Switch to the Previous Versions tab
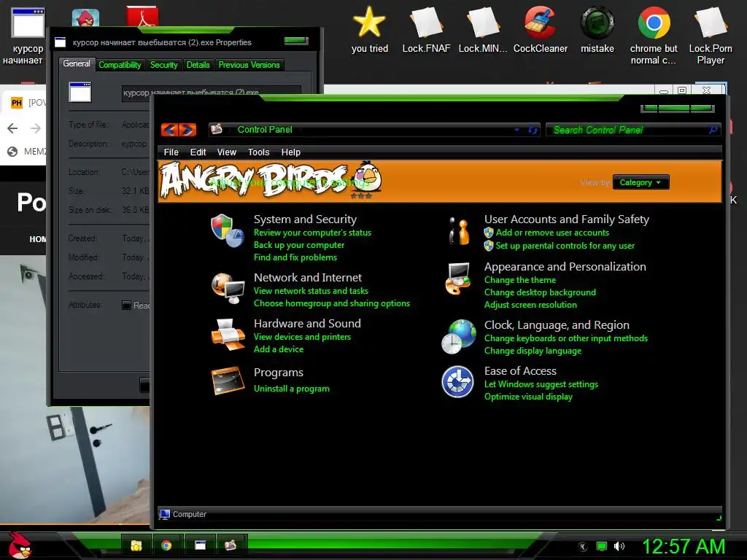 [249, 65]
